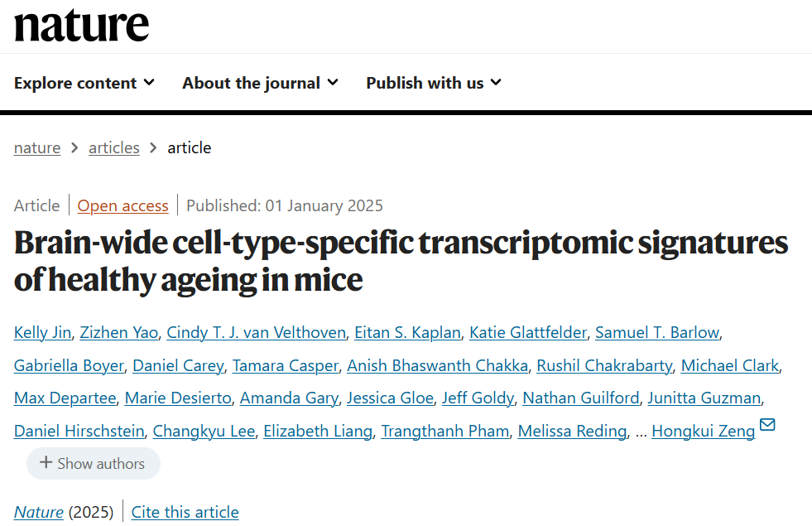Open the Nature journal citation link
Image resolution: width=812 pixels, height=526 pixels.
pos(39,512)
